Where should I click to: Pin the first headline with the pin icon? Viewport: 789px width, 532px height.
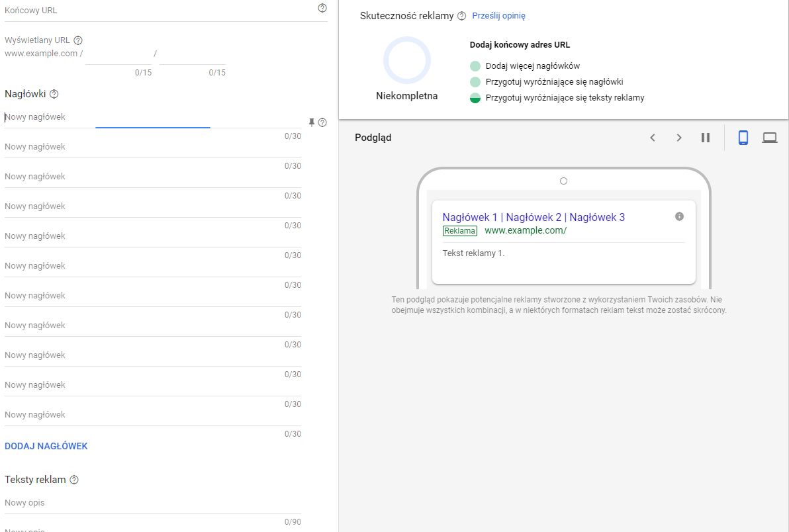[310, 122]
